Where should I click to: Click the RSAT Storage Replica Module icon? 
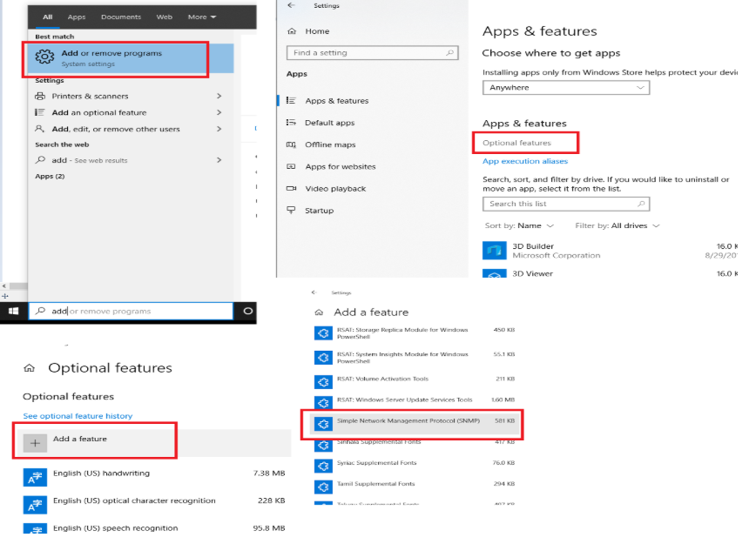pos(323,333)
